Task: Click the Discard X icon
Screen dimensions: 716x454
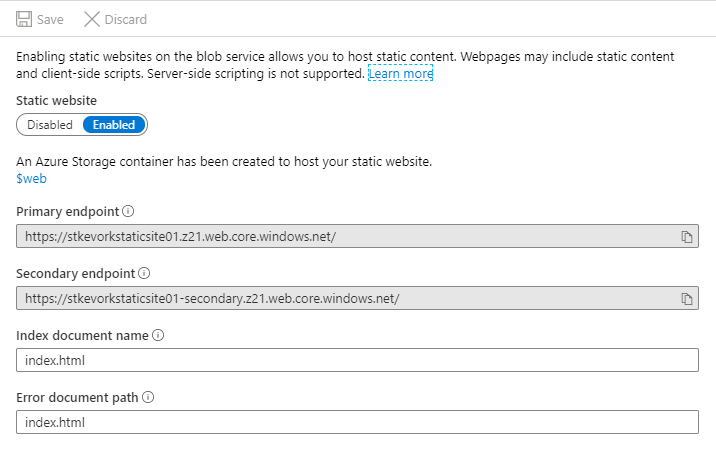Action: coord(92,19)
